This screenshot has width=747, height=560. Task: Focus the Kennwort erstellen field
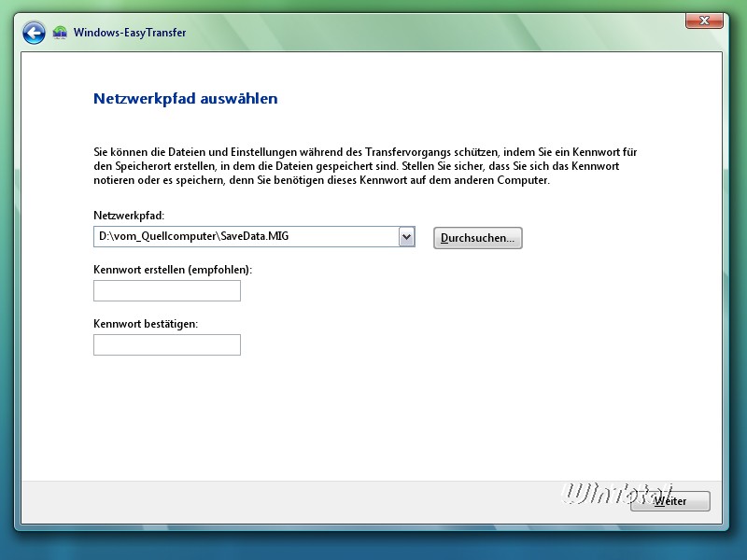click(167, 290)
